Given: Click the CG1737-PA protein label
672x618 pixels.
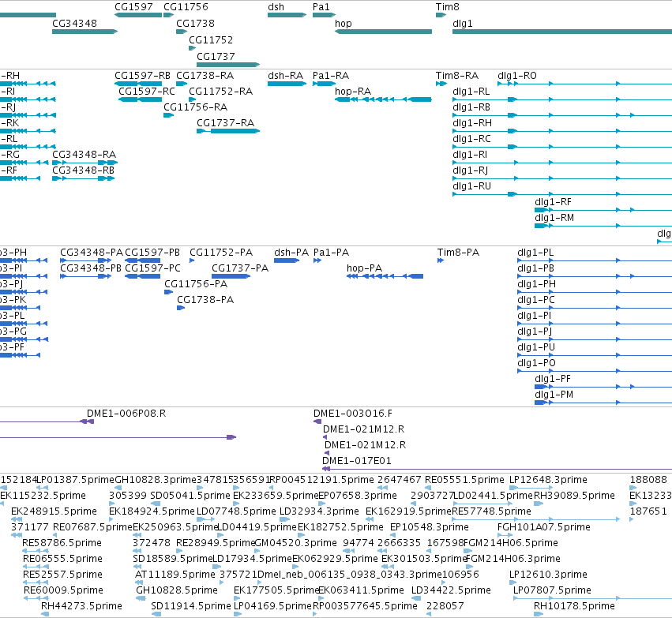Looking at the screenshot, I should coord(240,268).
